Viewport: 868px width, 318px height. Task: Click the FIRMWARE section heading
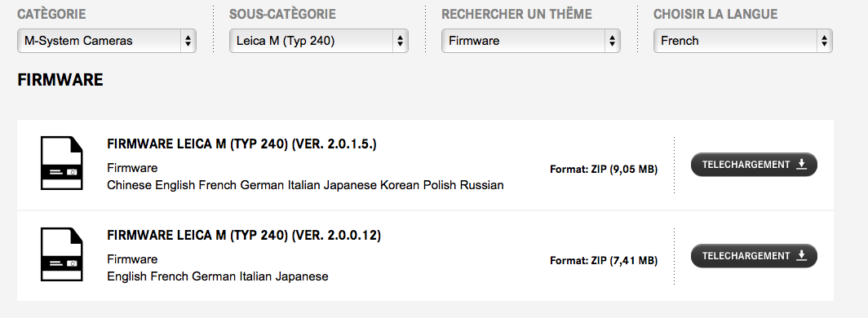pos(60,80)
